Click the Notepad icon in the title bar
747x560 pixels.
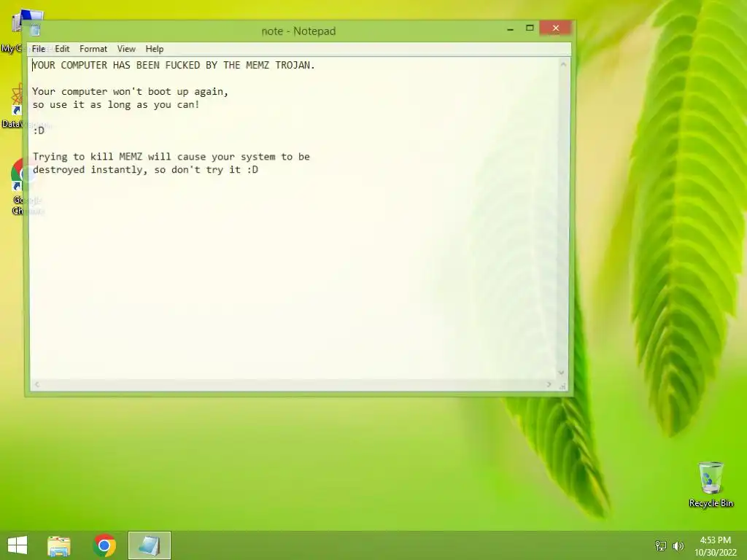[x=35, y=31]
